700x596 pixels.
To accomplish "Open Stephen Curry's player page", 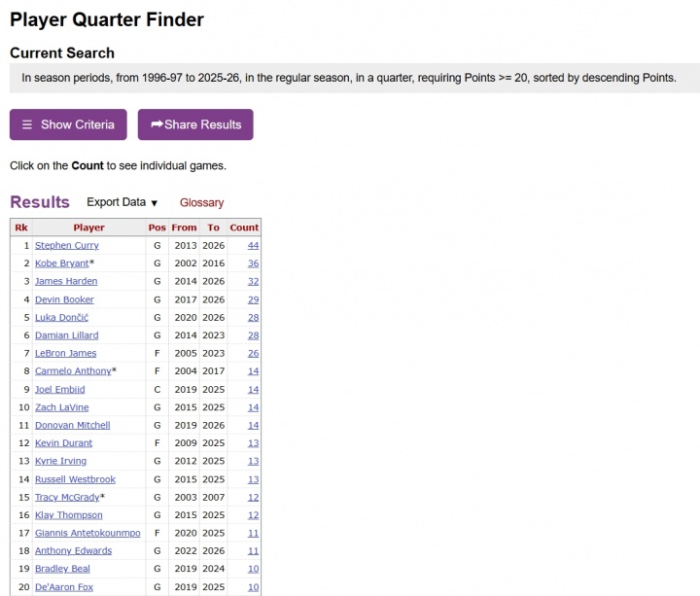I will point(66,246).
